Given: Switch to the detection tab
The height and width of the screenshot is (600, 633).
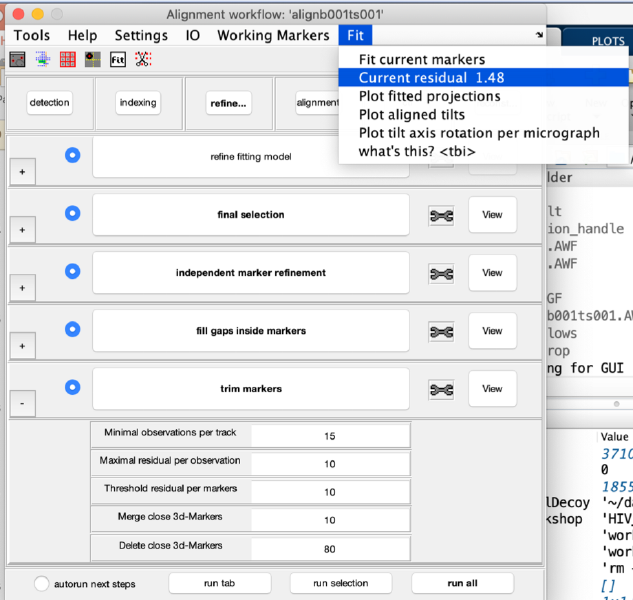Looking at the screenshot, I should pos(50,103).
